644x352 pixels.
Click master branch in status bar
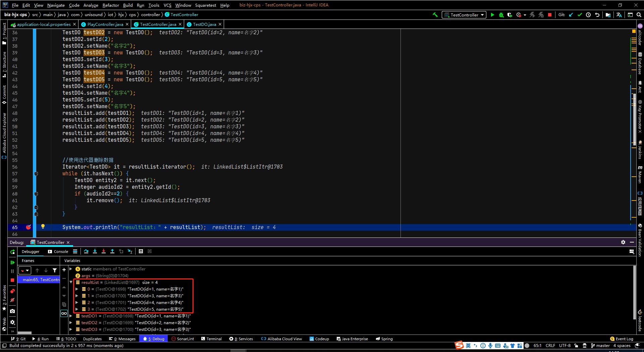(x=600, y=345)
